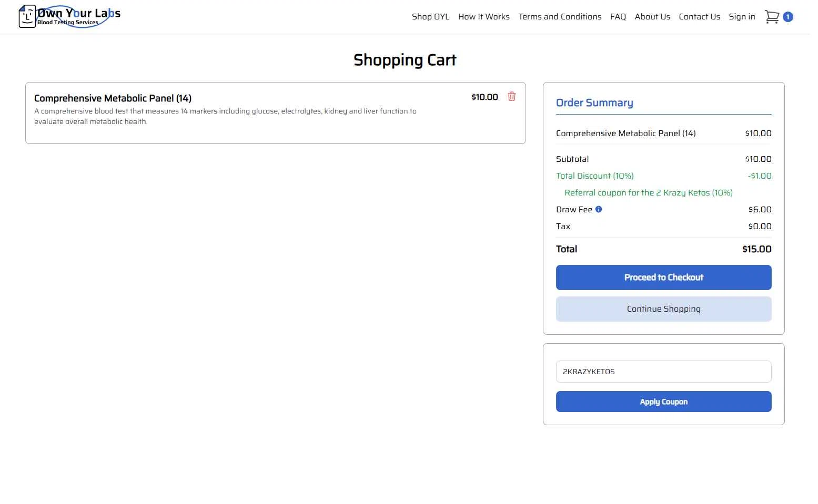Viewport: 818px width, 504px height.
Task: Click the Continue Shopping button
Action: click(663, 309)
